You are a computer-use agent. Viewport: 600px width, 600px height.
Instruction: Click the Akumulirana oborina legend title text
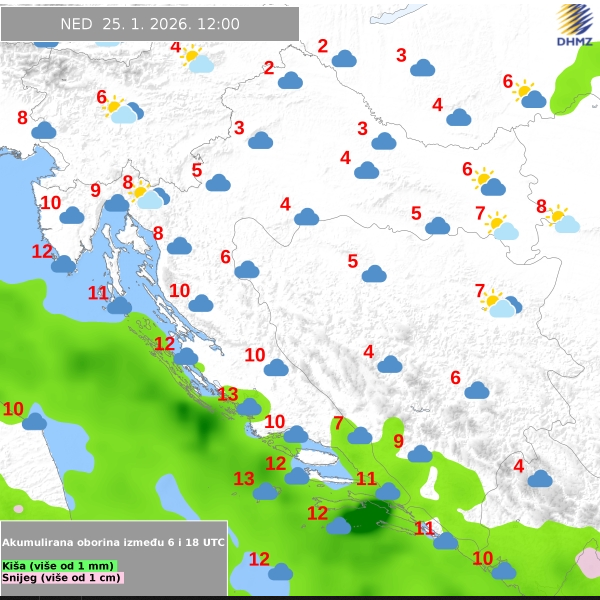[113, 540]
